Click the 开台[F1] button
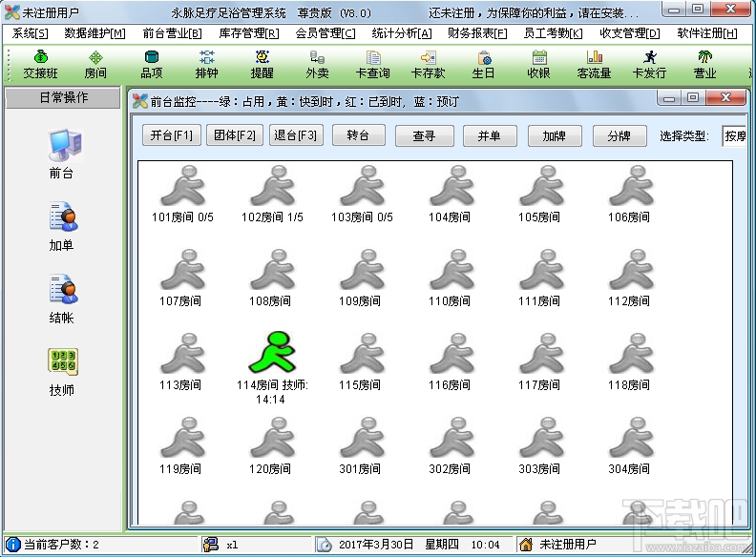 point(171,135)
